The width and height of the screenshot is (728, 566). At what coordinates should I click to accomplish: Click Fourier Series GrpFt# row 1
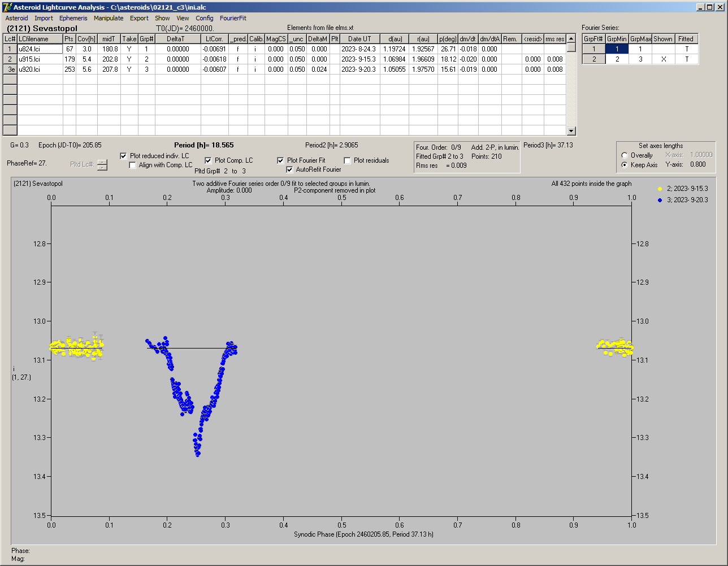(x=593, y=49)
